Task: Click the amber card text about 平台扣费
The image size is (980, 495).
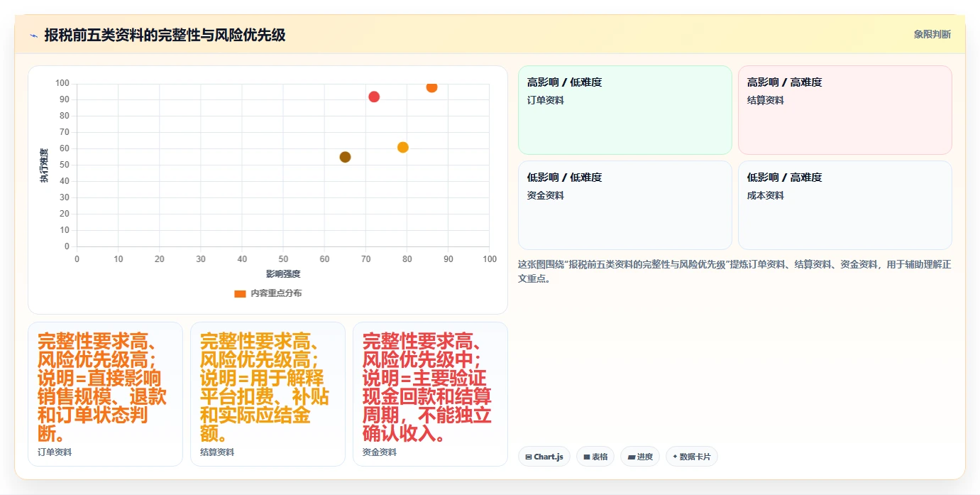Action: point(265,387)
